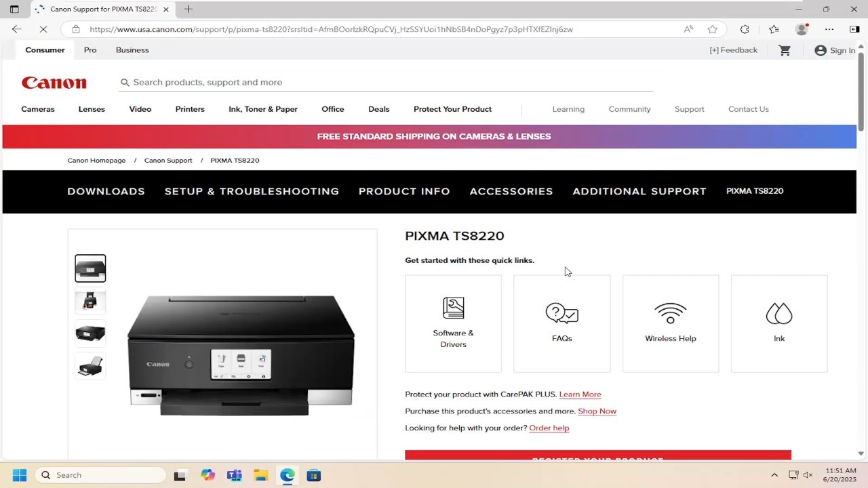Open Microsoft Edge from taskbar
The image size is (868, 488).
288,475
